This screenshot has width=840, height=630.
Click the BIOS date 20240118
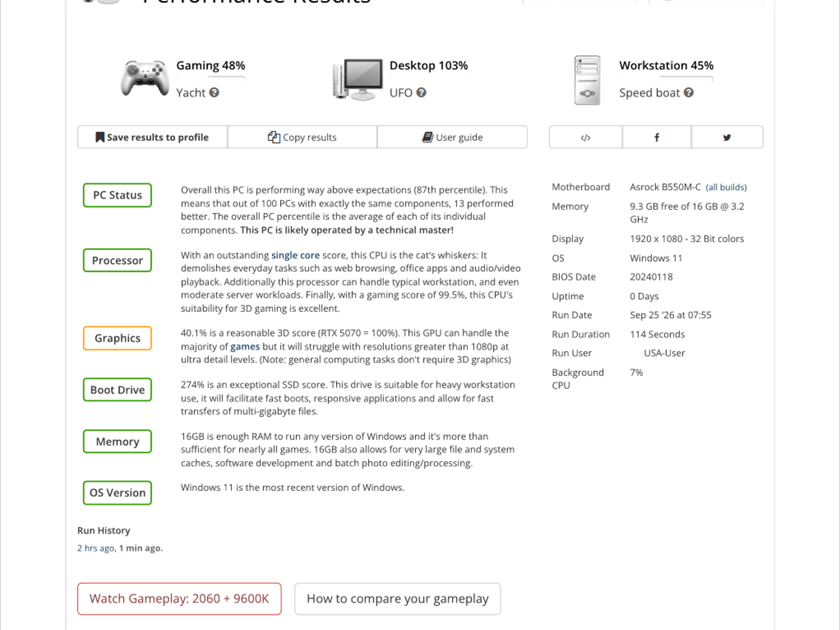click(x=651, y=277)
